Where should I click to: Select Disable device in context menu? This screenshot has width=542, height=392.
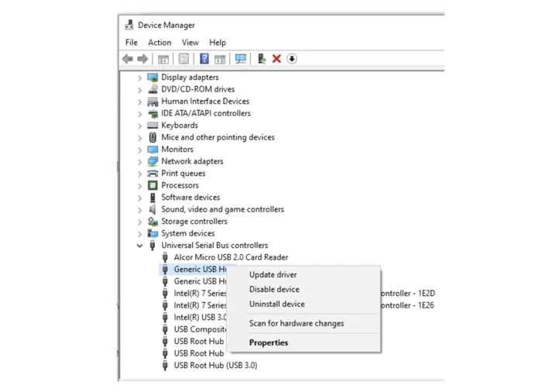[274, 290]
